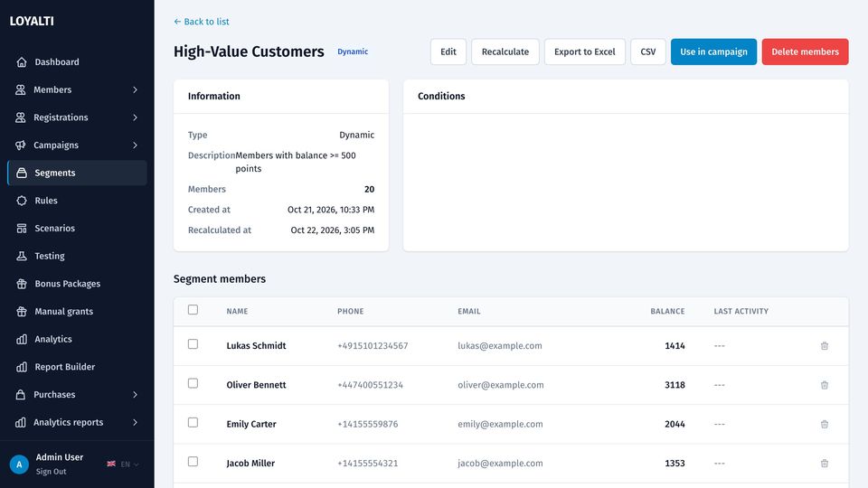This screenshot has height=488, width=868.
Task: Click the Manual grants gift icon
Action: click(22, 311)
